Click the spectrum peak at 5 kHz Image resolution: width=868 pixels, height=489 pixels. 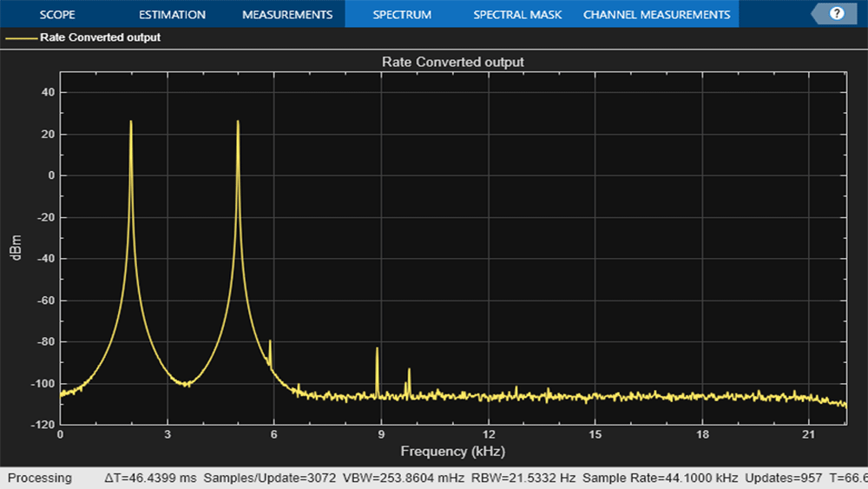[238, 122]
